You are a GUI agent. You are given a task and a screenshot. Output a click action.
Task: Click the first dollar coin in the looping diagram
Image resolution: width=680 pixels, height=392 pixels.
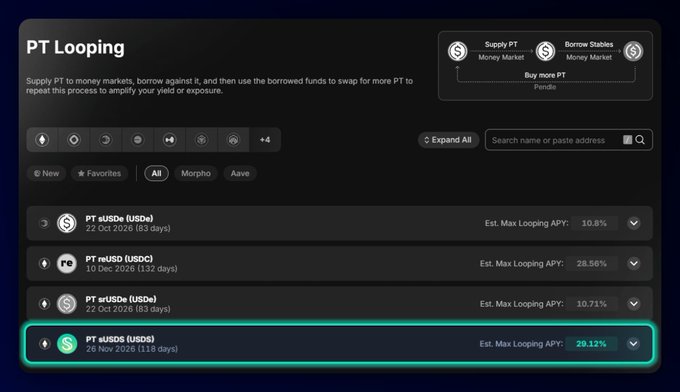point(458,51)
